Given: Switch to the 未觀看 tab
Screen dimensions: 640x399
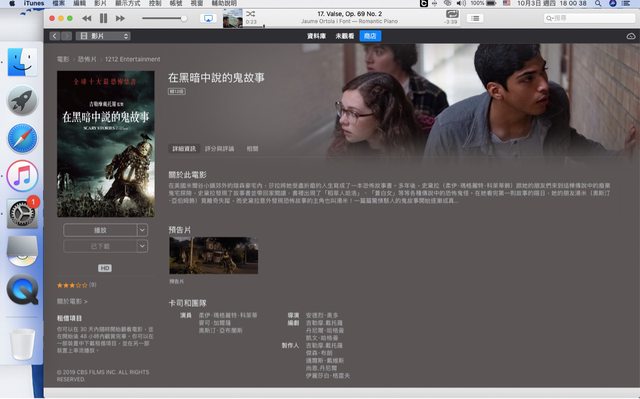Looking at the screenshot, I should [x=344, y=36].
